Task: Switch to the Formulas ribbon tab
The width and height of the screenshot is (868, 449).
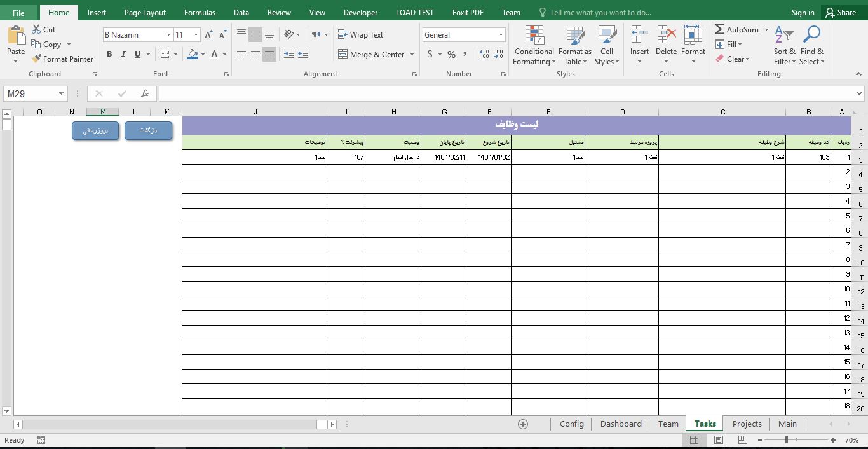Action: click(x=200, y=12)
